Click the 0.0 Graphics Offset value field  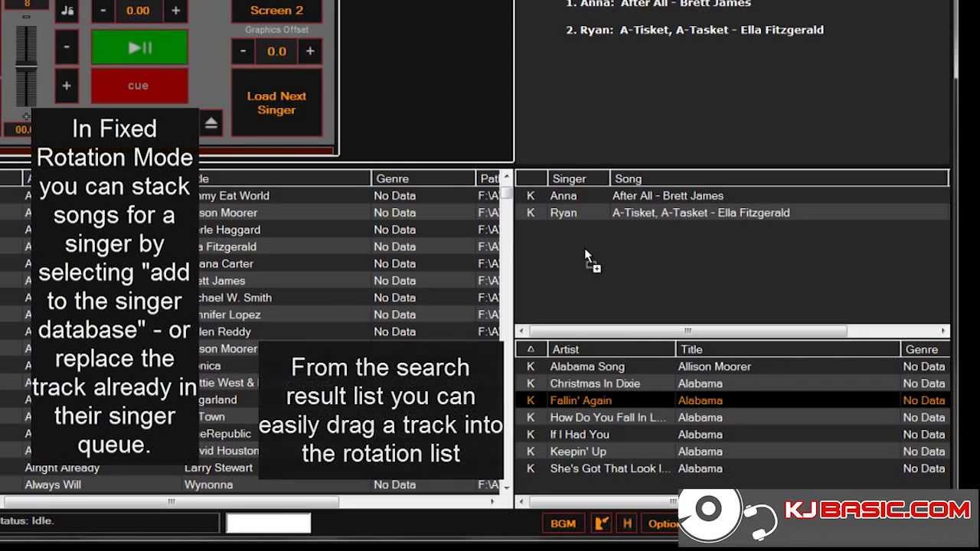(276, 51)
